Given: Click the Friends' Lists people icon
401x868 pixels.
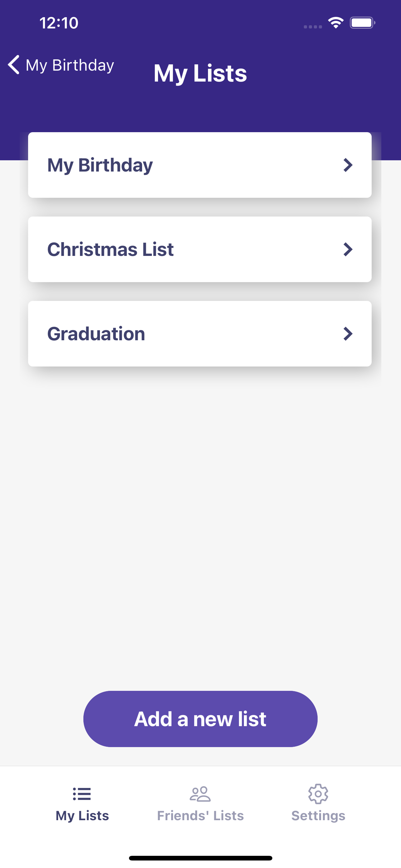Looking at the screenshot, I should tap(200, 794).
